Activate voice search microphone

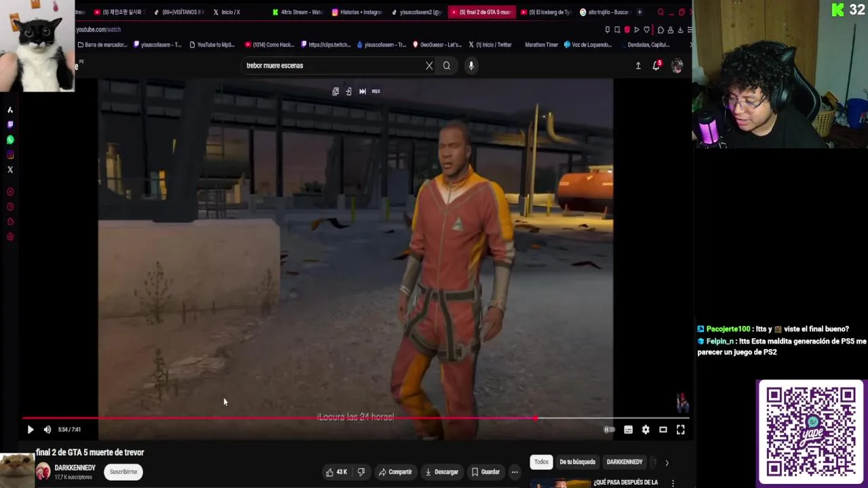pos(471,66)
